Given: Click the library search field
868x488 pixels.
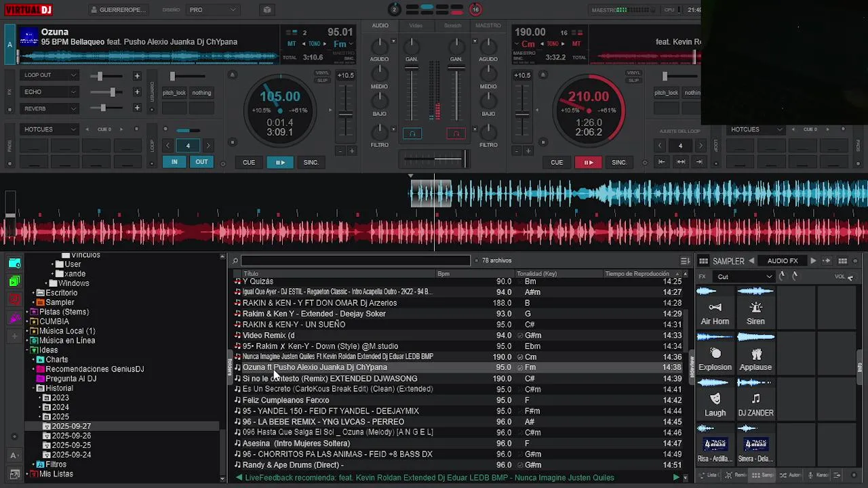Looking at the screenshot, I should click(x=355, y=260).
